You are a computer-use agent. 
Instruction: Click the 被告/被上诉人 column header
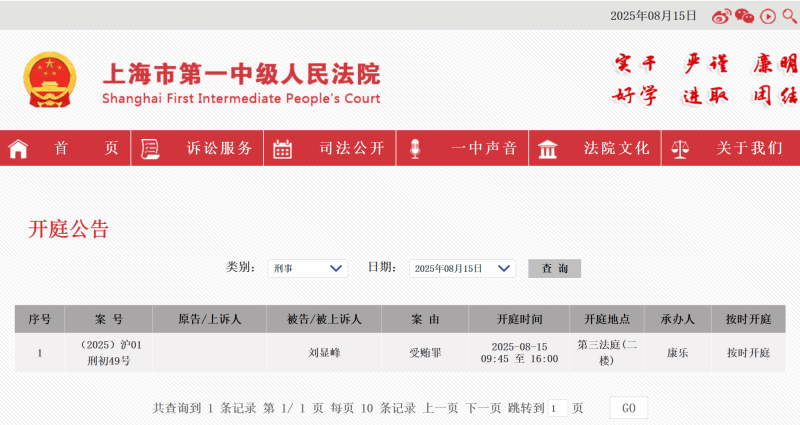[324, 319]
